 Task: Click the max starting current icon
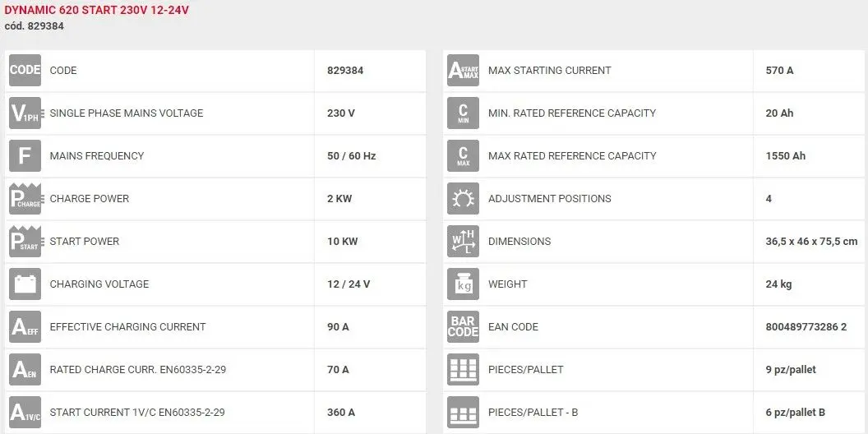tap(464, 71)
